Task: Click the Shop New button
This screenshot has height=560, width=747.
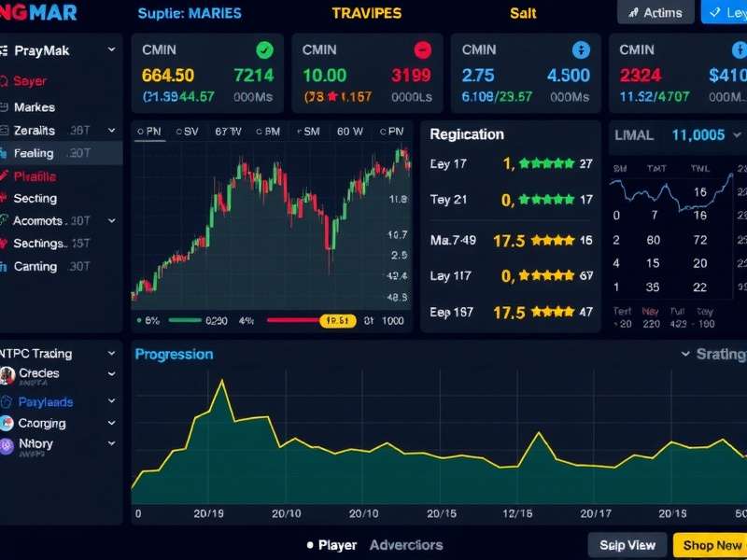Action: pyautogui.click(x=710, y=544)
